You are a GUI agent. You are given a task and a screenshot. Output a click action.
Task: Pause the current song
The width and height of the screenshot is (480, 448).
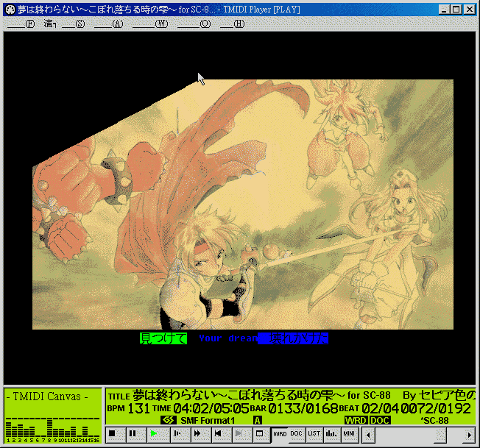[x=133, y=435]
